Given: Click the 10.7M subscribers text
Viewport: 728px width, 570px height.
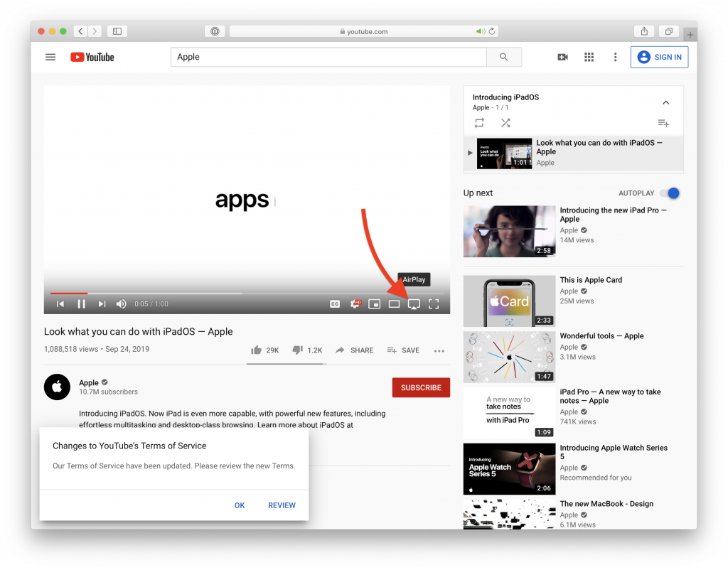Looking at the screenshot, I should pos(108,392).
